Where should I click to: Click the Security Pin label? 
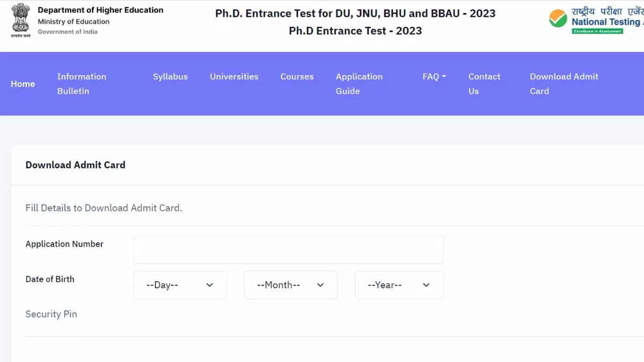tap(52, 314)
